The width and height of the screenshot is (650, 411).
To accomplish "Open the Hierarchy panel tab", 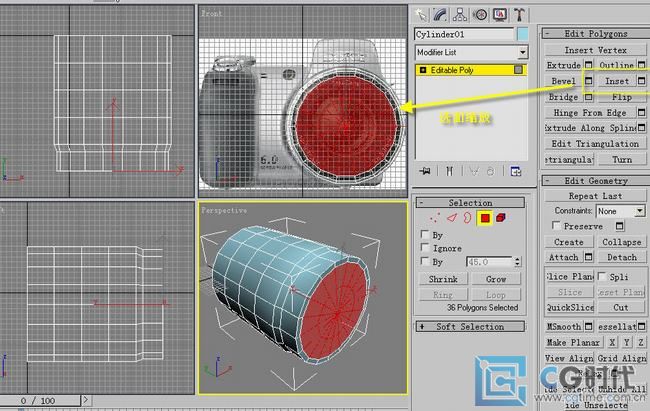I will point(460,15).
